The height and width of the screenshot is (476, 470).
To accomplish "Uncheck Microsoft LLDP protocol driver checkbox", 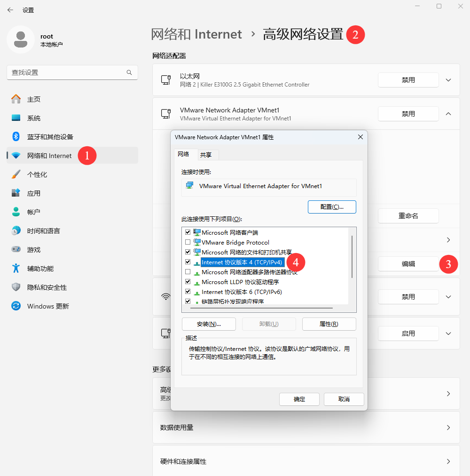I will [x=188, y=282].
